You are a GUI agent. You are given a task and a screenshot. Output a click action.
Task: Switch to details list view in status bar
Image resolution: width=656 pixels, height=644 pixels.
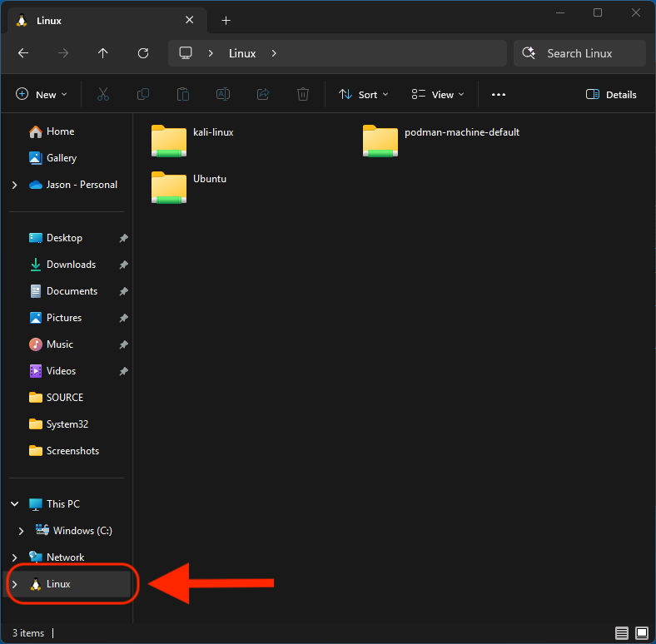point(622,633)
